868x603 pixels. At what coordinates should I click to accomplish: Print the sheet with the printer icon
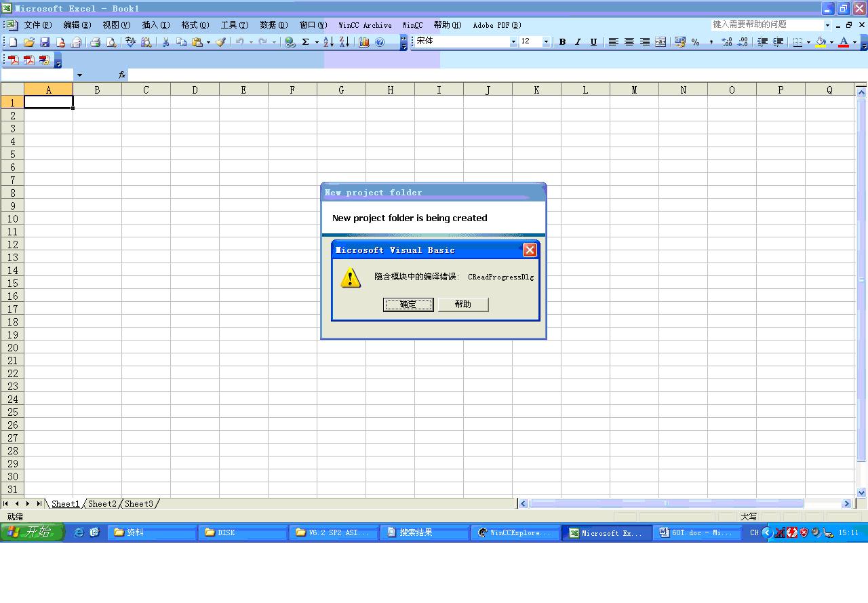click(x=95, y=42)
